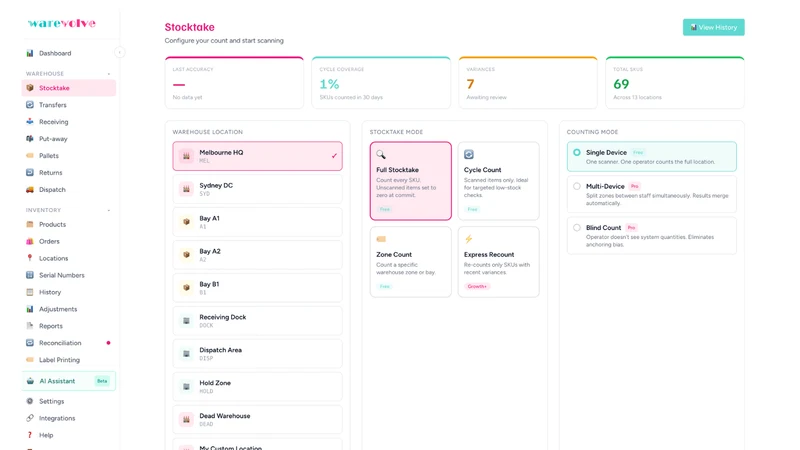Click the Locations pin icon
The image size is (800, 450).
tap(30, 258)
